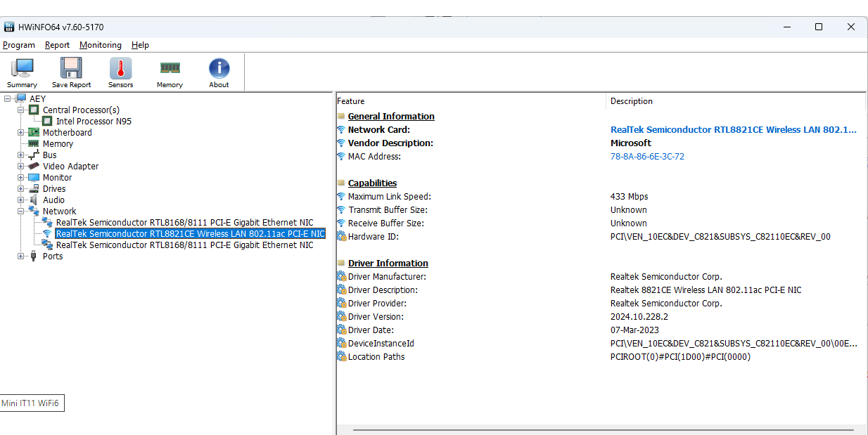Image resolution: width=868 pixels, height=435 pixels.
Task: Click the Save Report floppy icon
Action: click(x=71, y=69)
